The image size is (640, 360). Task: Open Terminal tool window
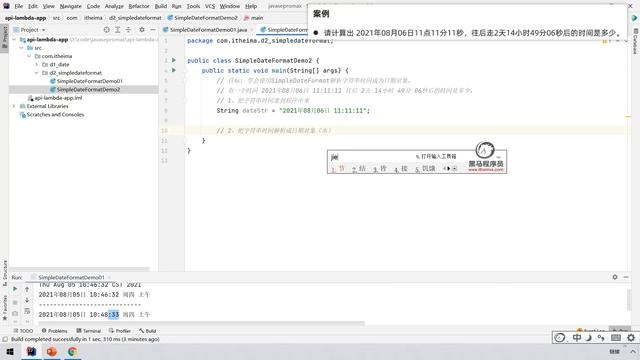tap(88, 331)
